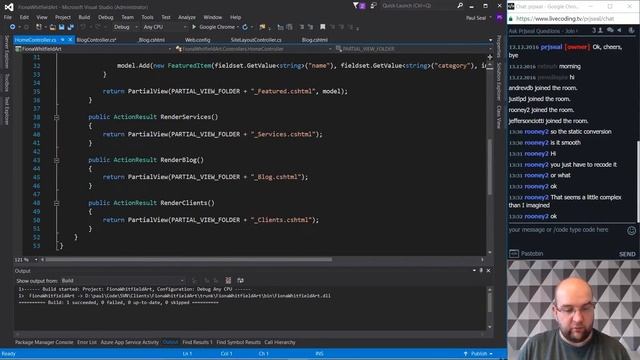This screenshot has height=360, width=640.
Task: Click the New Project toolbar icon
Action: point(39,27)
